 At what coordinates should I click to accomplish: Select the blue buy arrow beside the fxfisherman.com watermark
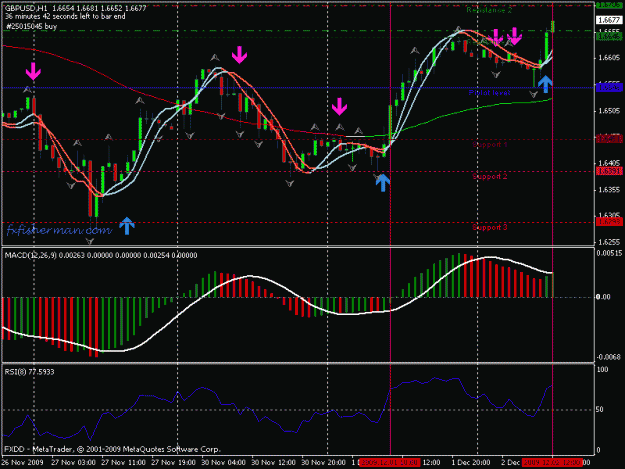coord(127,226)
